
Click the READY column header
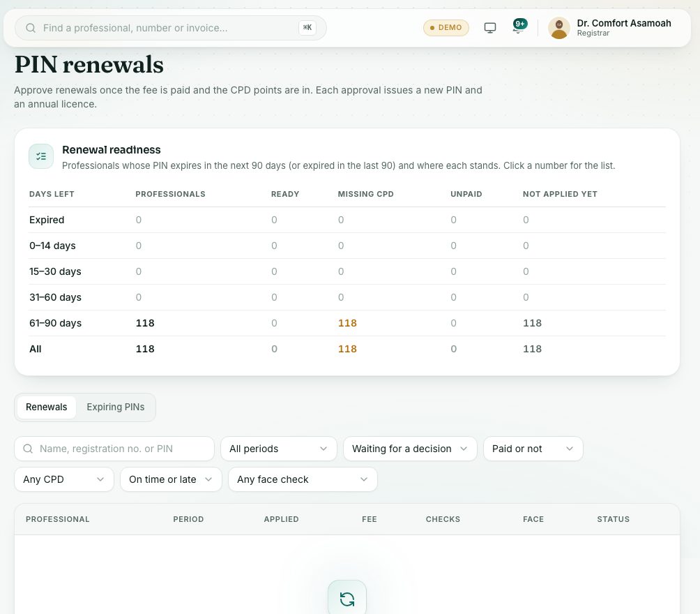pos(285,194)
